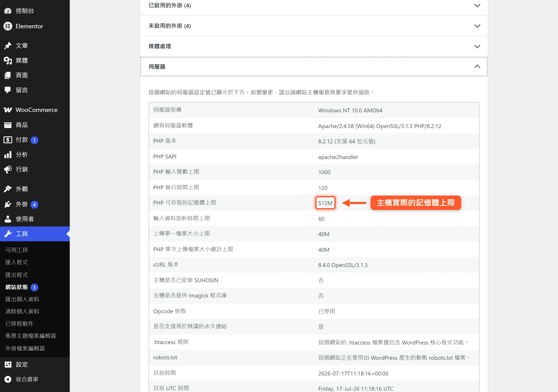Open the Elementor menu item
This screenshot has height=392, width=558.
coord(35,26)
